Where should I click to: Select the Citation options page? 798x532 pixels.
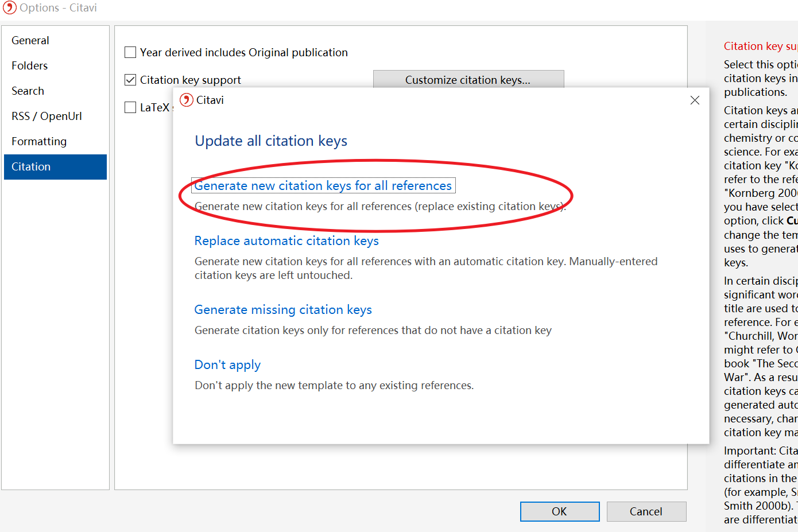55,166
